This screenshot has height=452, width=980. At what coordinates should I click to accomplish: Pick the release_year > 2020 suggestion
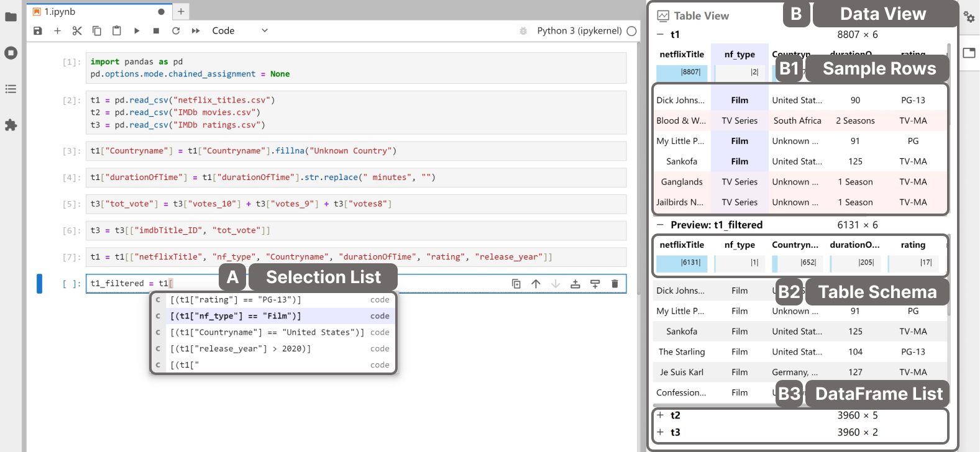pyautogui.click(x=240, y=349)
